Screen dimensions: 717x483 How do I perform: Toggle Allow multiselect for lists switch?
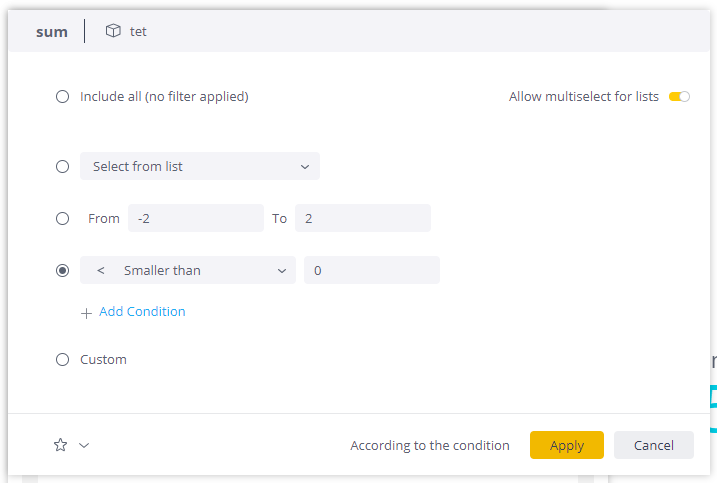[679, 97]
